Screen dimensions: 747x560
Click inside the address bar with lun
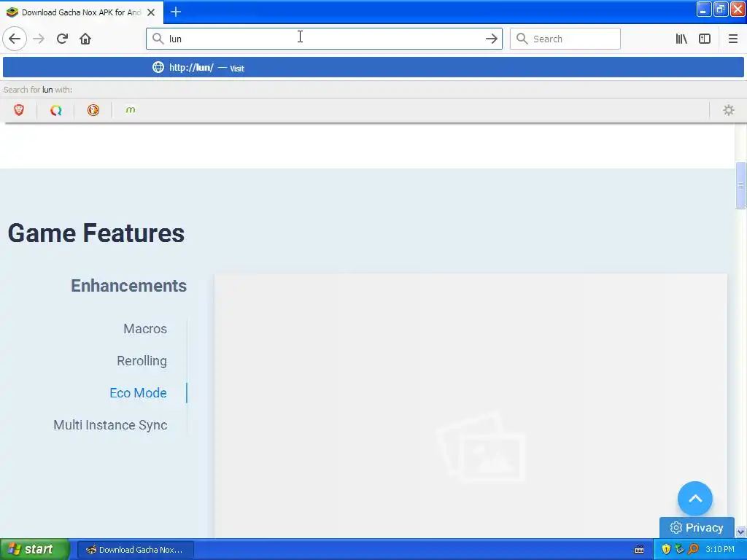tap(324, 39)
